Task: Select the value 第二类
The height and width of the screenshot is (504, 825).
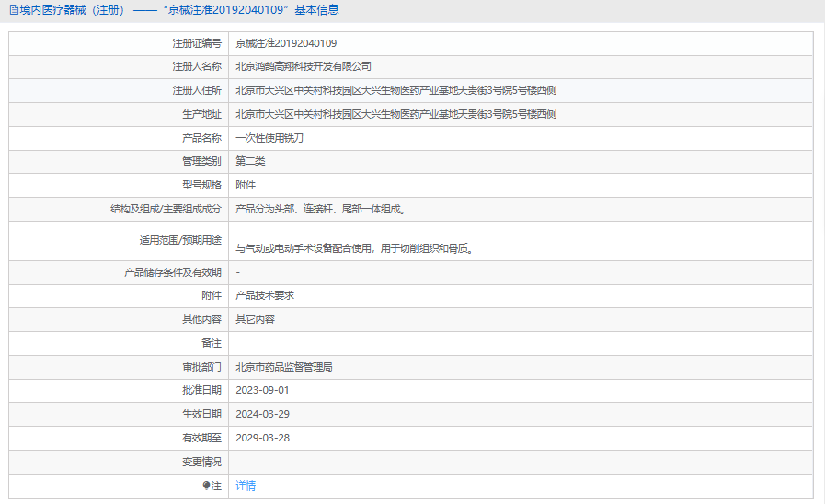Action: pos(250,161)
